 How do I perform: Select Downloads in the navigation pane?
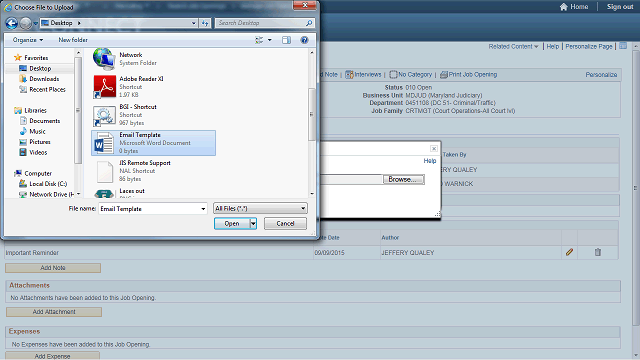tap(44, 79)
